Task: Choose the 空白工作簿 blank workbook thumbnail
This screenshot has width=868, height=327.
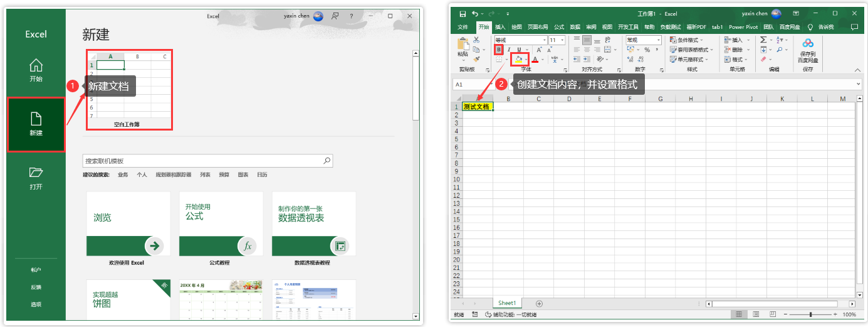Action: click(128, 90)
